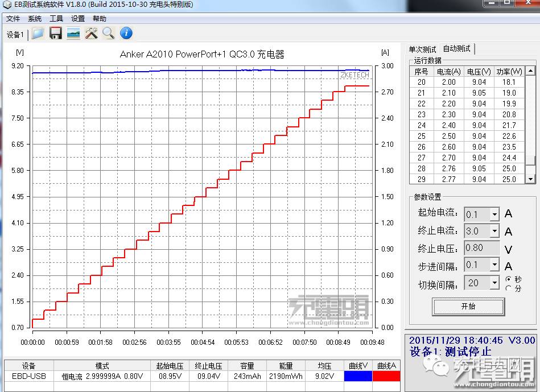Click the magnifier search toolbar icon
Screen dimensions: 540x392
(x=109, y=34)
